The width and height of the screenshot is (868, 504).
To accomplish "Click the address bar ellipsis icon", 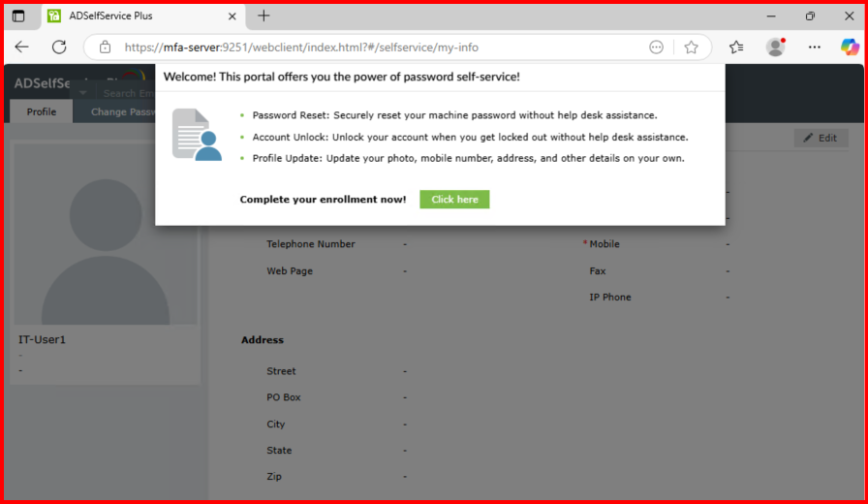I will click(x=656, y=47).
